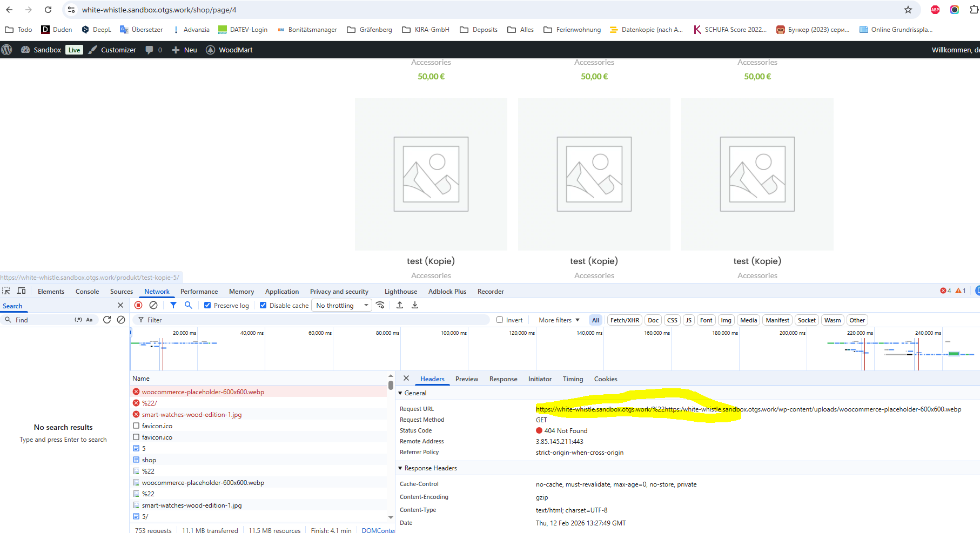Click the import HAR upload icon

tap(400, 305)
